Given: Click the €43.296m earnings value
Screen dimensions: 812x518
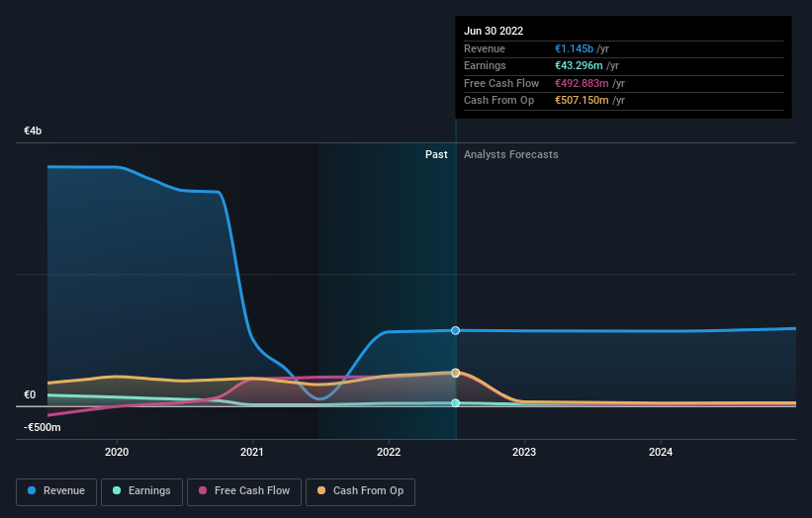Looking at the screenshot, I should click(579, 65).
